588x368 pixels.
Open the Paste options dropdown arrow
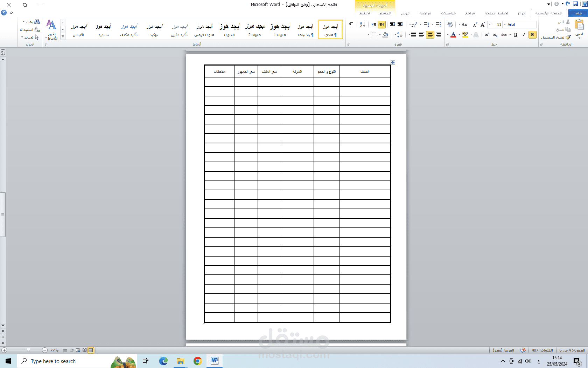point(579,38)
